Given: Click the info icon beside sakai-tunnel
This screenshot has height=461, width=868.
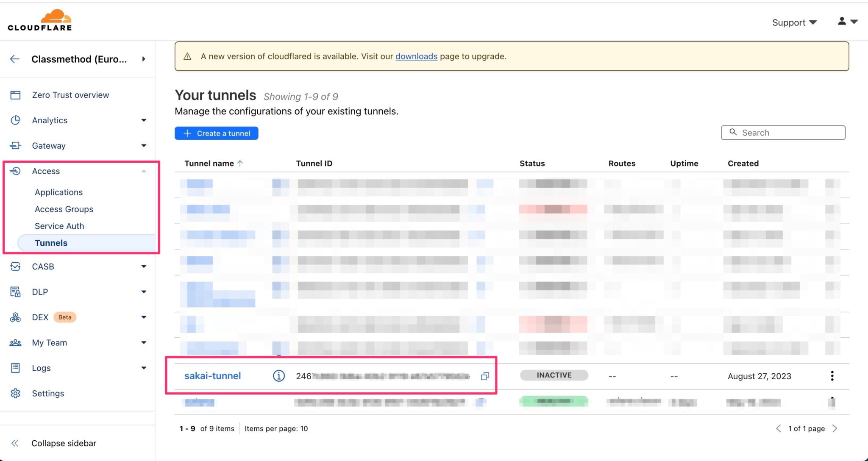Looking at the screenshot, I should 278,375.
